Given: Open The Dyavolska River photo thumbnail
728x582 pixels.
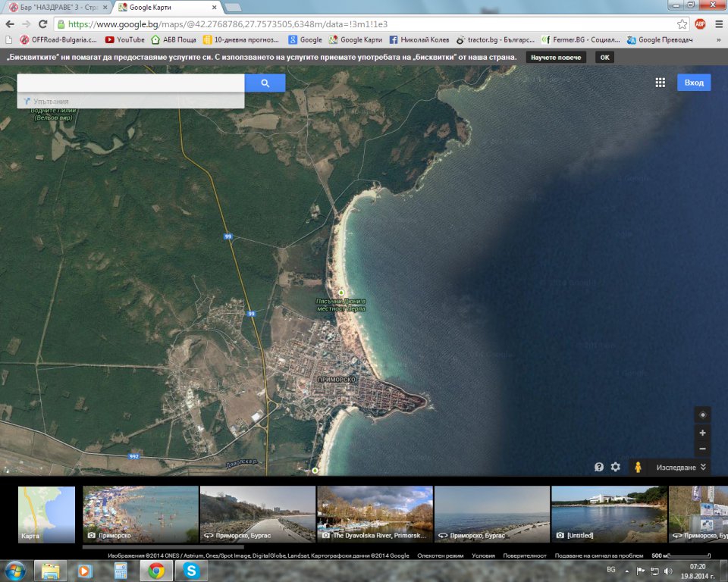Looking at the screenshot, I should point(375,515).
